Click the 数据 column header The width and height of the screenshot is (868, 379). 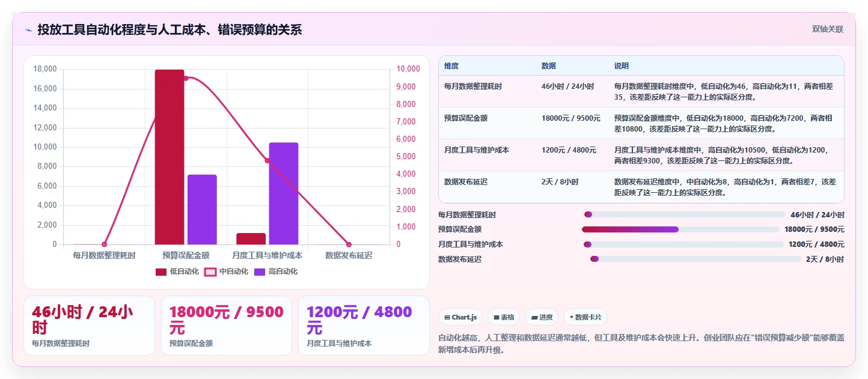549,65
